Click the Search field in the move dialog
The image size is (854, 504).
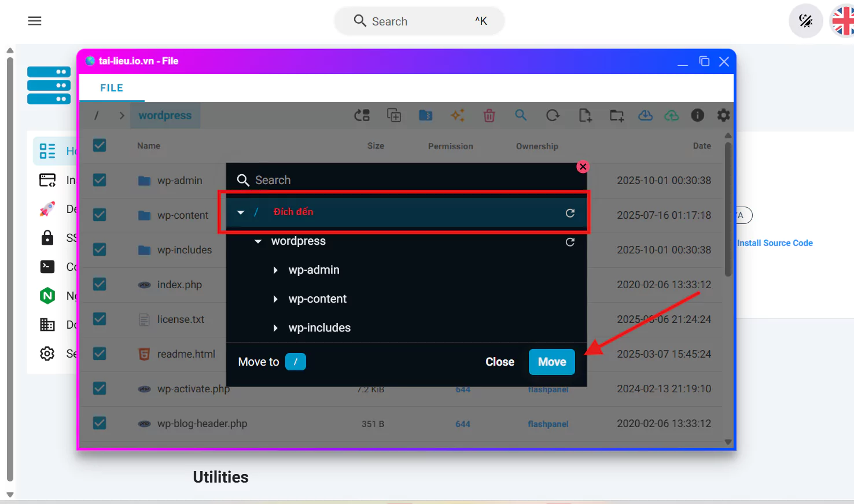tap(405, 180)
